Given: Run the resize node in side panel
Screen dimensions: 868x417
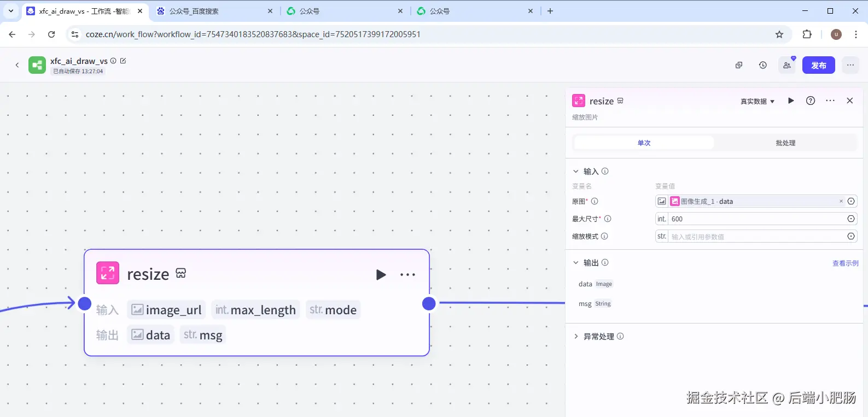Looking at the screenshot, I should [x=791, y=101].
